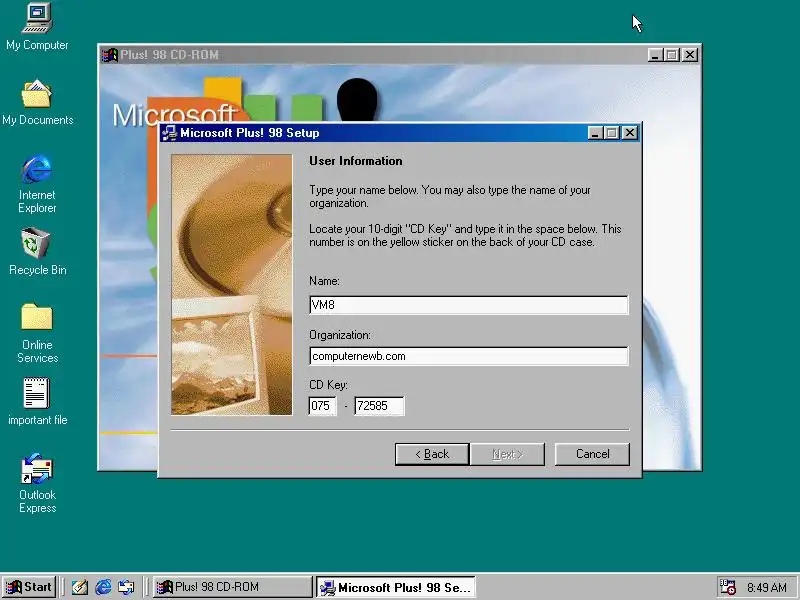Click the CD artwork image in Setup dialog
Image resolution: width=800 pixels, height=600 pixels.
click(232, 285)
